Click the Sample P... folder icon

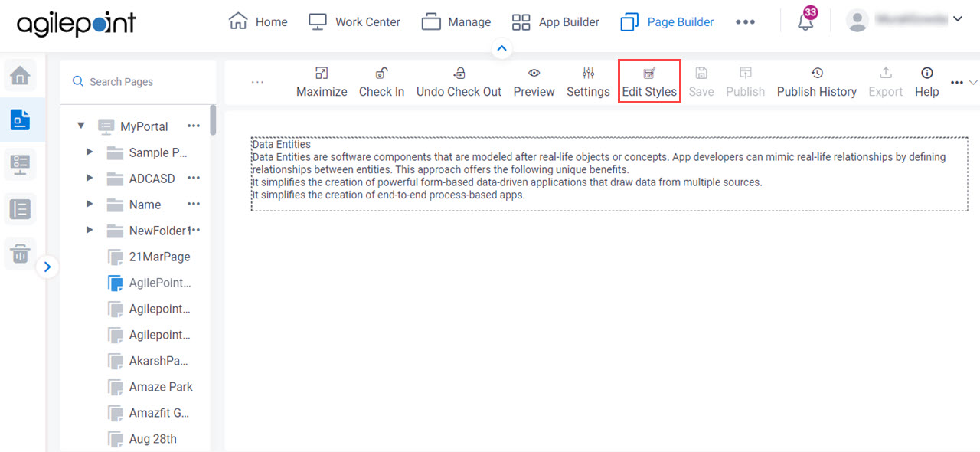[115, 152]
